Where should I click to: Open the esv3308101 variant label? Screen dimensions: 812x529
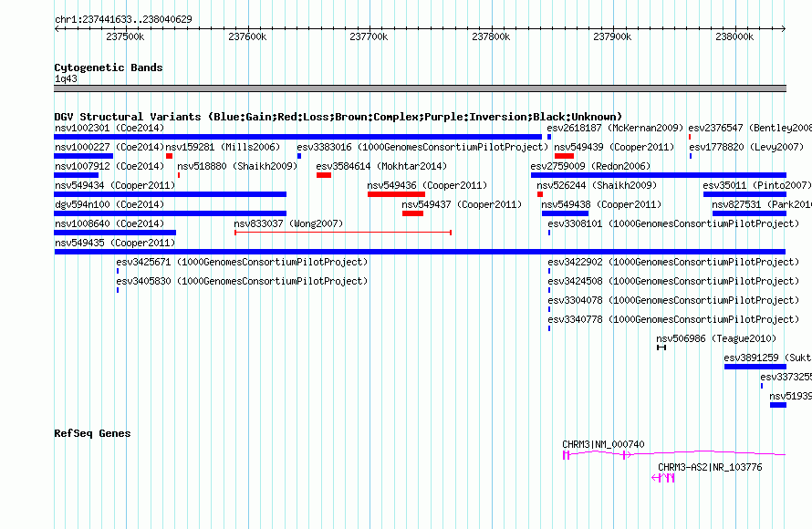coord(673,223)
